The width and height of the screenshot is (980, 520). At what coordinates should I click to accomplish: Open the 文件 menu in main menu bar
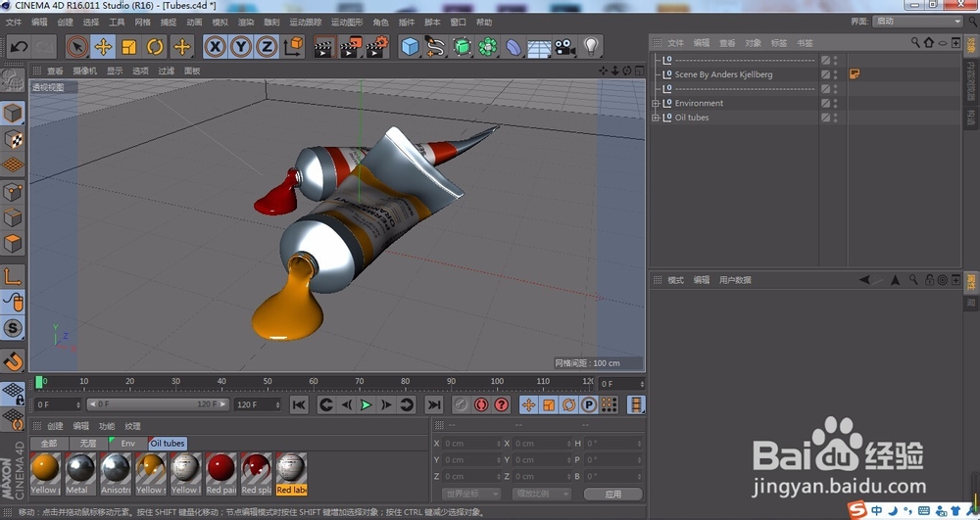(13, 22)
